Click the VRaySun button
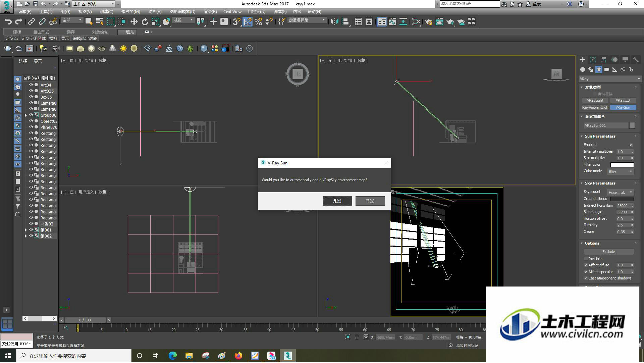This screenshot has height=363, width=644. [x=623, y=108]
